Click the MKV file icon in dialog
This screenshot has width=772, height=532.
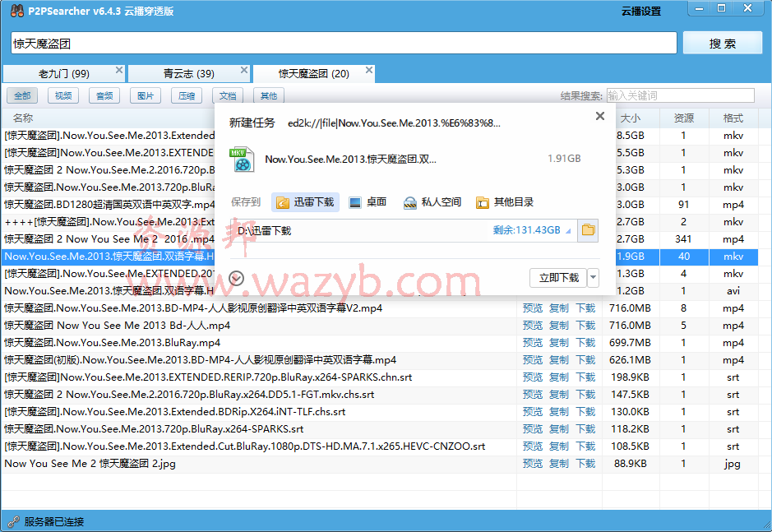point(241,160)
